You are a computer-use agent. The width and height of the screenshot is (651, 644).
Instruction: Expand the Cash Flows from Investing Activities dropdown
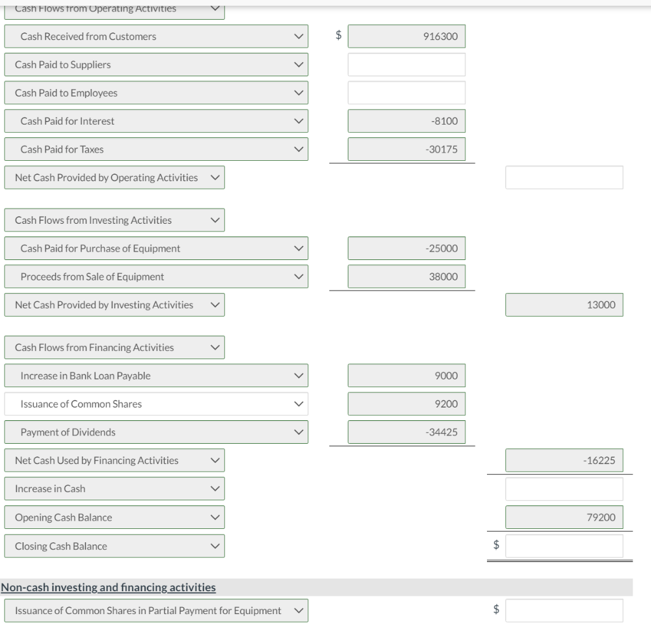114,220
